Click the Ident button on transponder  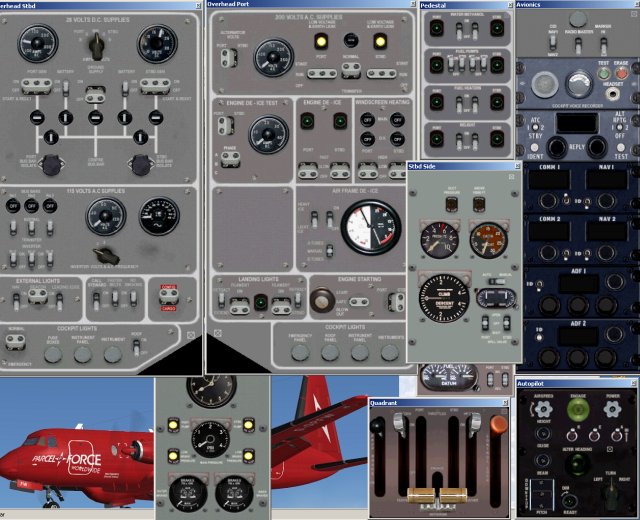tap(534, 148)
